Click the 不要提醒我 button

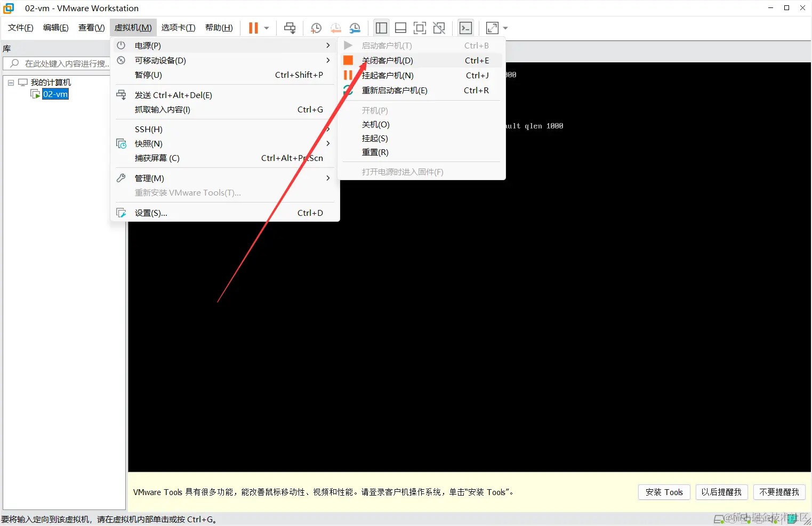click(x=779, y=492)
